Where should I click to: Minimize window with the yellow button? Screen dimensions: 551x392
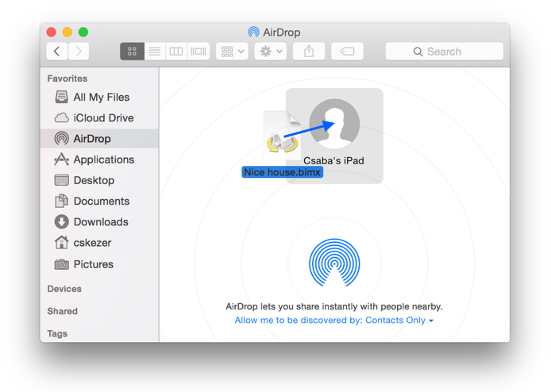(x=67, y=33)
